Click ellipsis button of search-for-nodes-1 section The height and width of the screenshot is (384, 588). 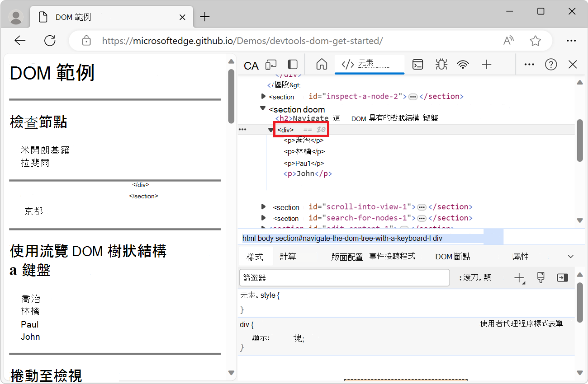[422, 218]
